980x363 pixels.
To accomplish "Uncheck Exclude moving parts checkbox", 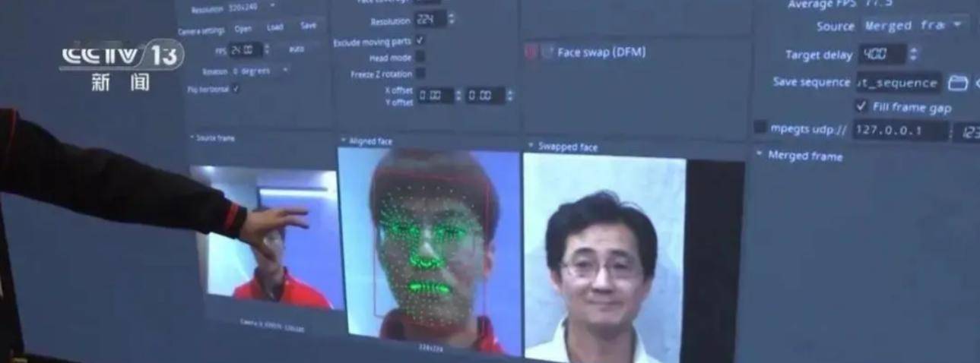I will coord(420,40).
